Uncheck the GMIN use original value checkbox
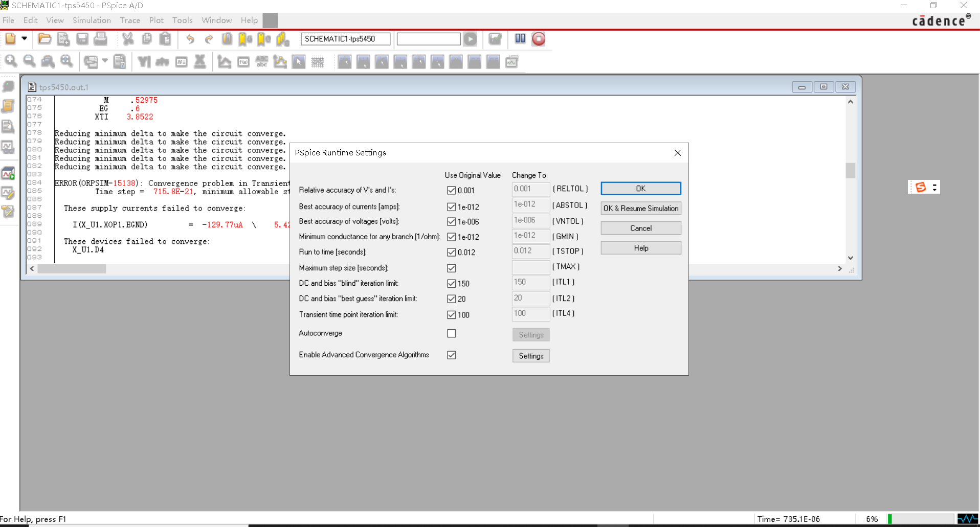Viewport: 980px width, 527px height. click(451, 237)
